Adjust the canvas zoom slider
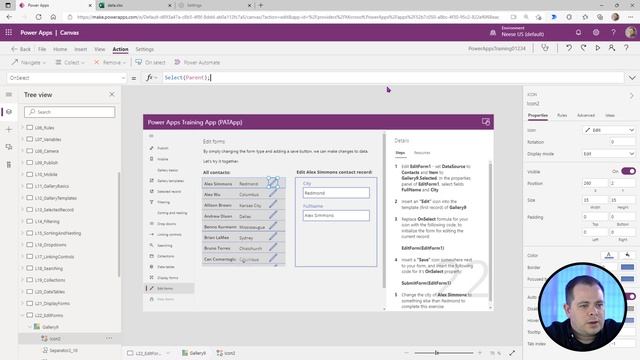This screenshot has width=640, height=360. coord(444,353)
